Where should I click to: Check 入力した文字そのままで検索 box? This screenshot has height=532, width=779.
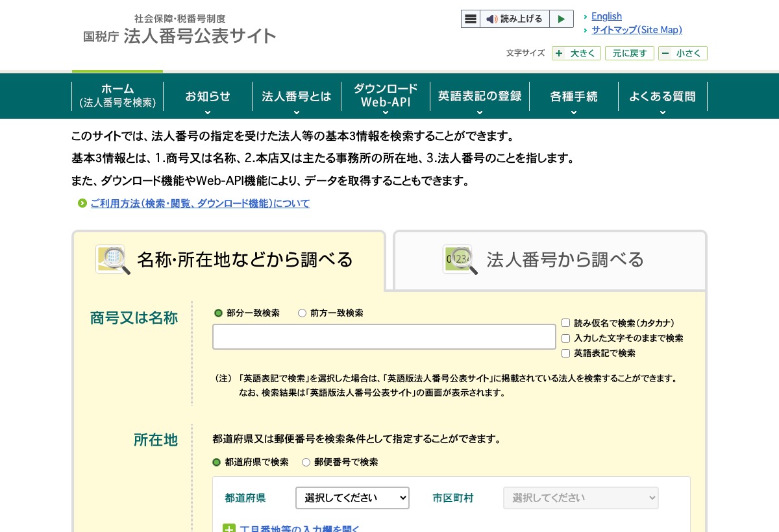pyautogui.click(x=565, y=338)
